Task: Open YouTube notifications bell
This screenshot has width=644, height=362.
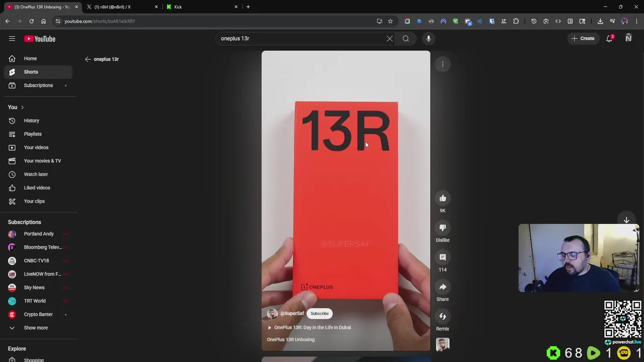Action: click(609, 38)
